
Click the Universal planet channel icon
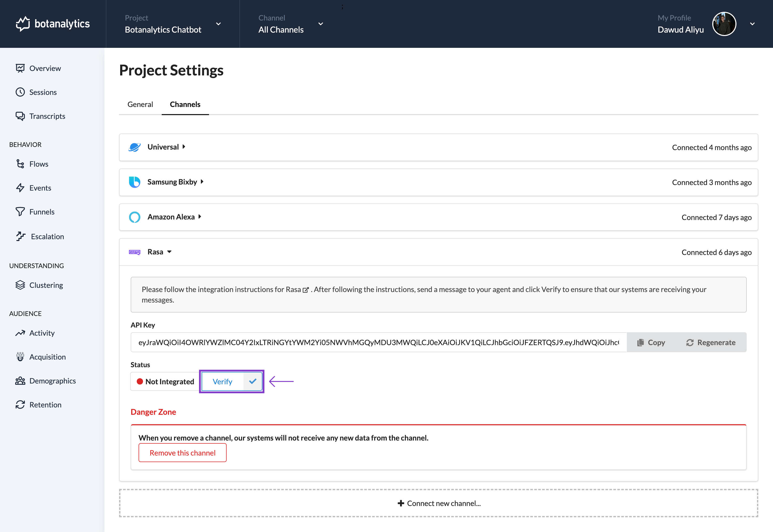pyautogui.click(x=134, y=147)
